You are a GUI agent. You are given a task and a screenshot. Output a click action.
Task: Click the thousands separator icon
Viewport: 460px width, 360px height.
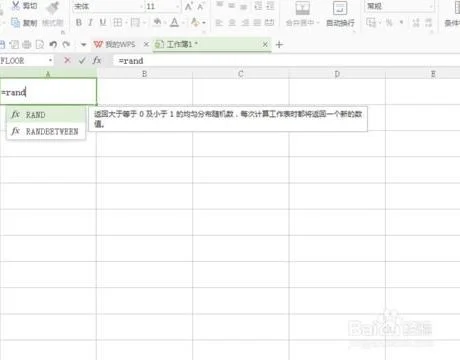401,23
